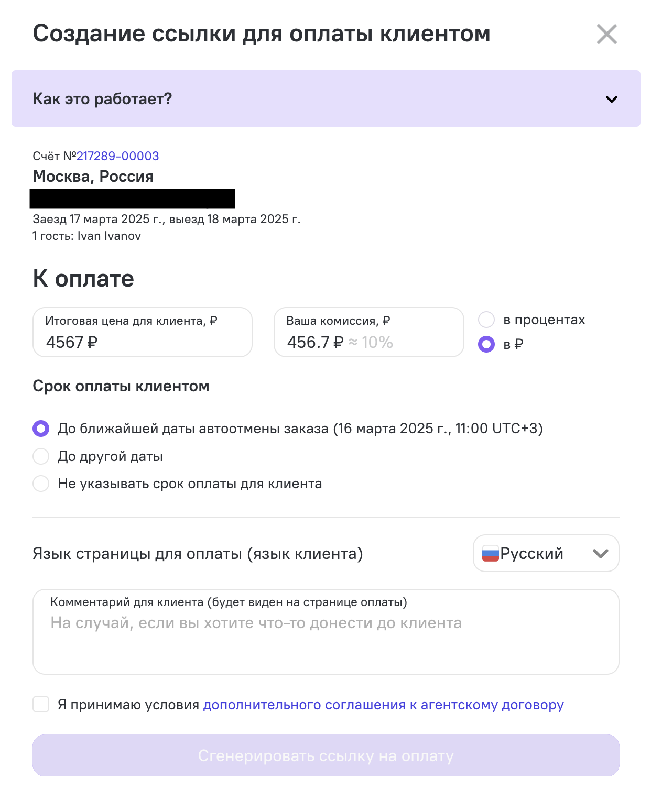This screenshot has width=651, height=812.
Task: Edit the commission amount field
Action: click(369, 332)
